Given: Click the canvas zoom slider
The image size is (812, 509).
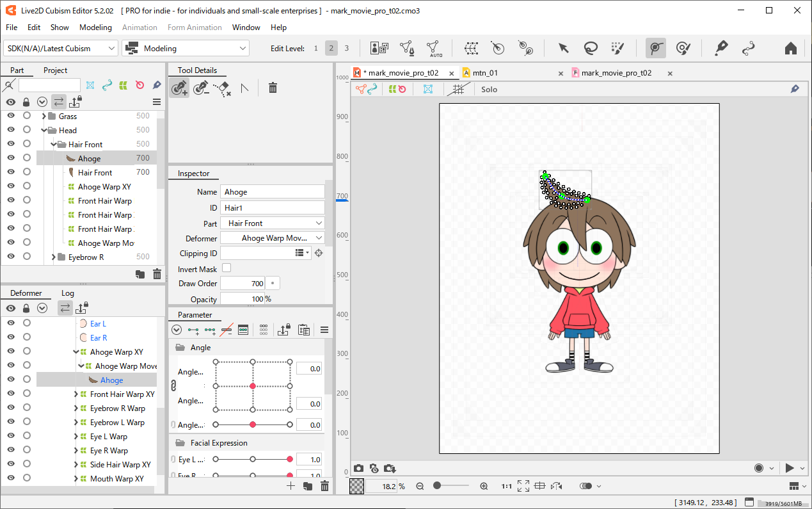Looking at the screenshot, I should tap(452, 486).
